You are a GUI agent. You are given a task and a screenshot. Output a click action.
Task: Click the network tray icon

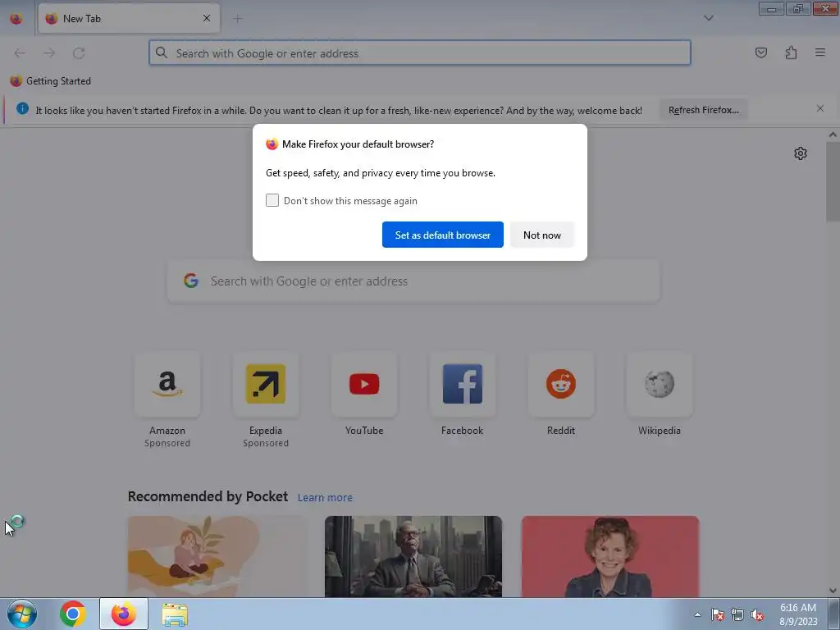point(737,615)
